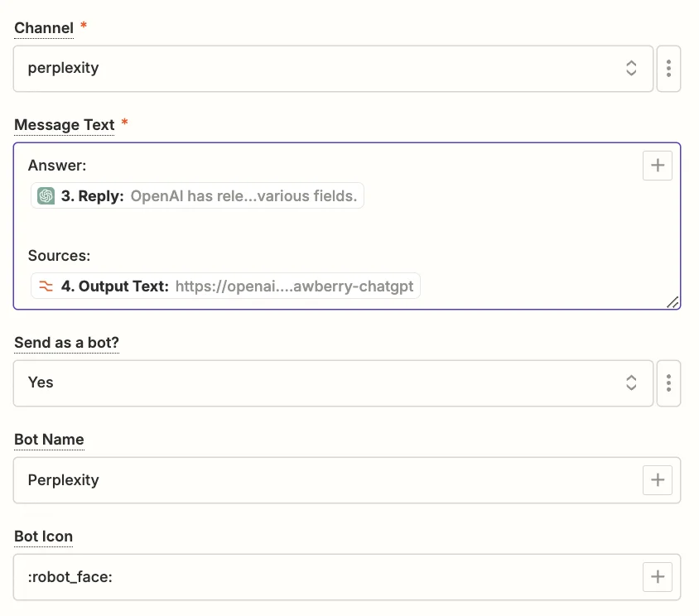The image size is (699, 616).
Task: Click plus icon in Bot Icon field
Action: coord(657,577)
